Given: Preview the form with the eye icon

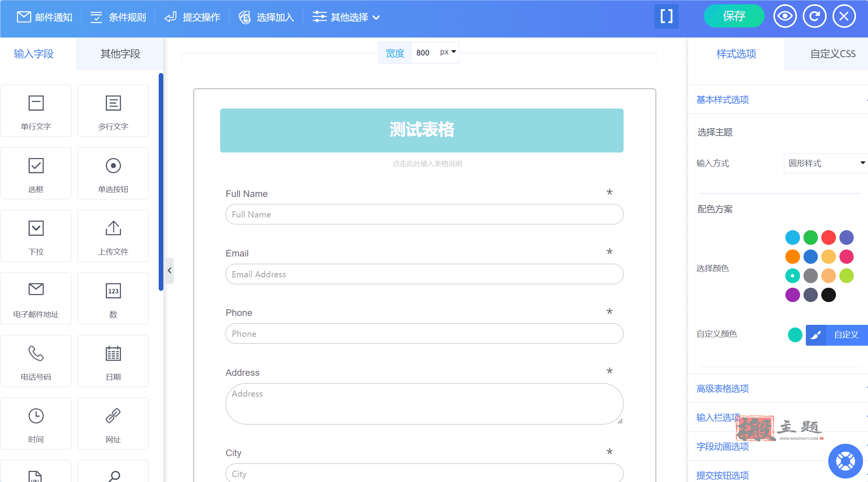Looking at the screenshot, I should pyautogui.click(x=785, y=16).
